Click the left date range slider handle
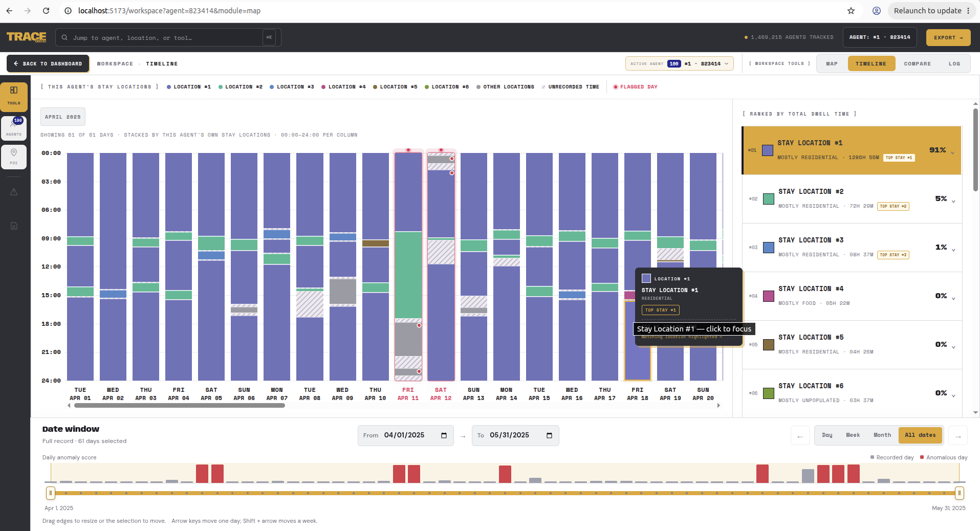The height and width of the screenshot is (531, 980). [x=51, y=493]
